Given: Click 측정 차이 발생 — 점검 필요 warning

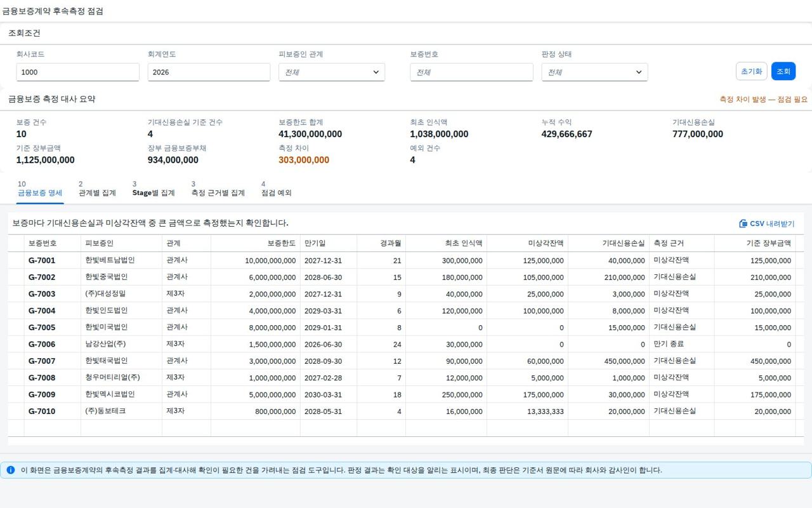Looking at the screenshot, I should tap(764, 100).
